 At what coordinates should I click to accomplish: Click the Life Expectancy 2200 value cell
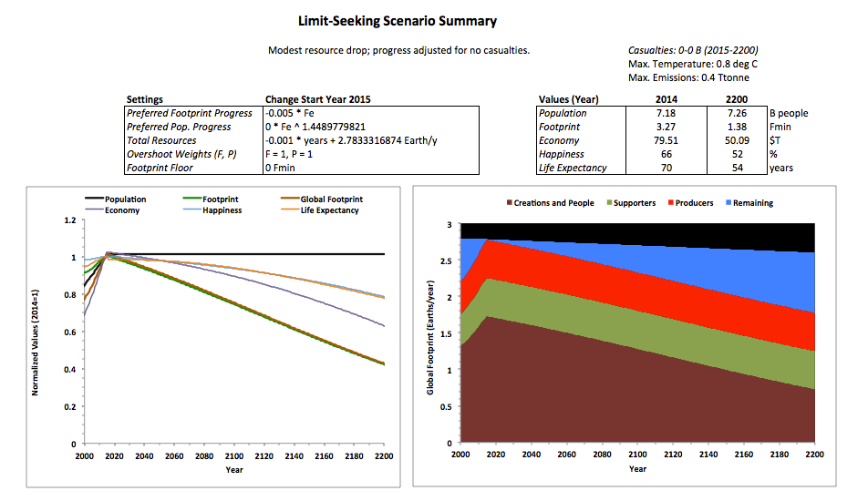coord(735,169)
